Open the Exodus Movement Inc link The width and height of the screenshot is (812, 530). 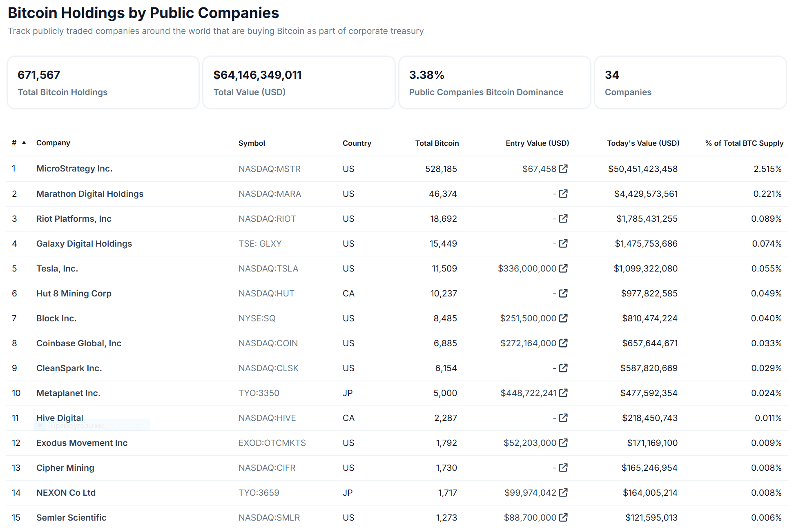(82, 443)
